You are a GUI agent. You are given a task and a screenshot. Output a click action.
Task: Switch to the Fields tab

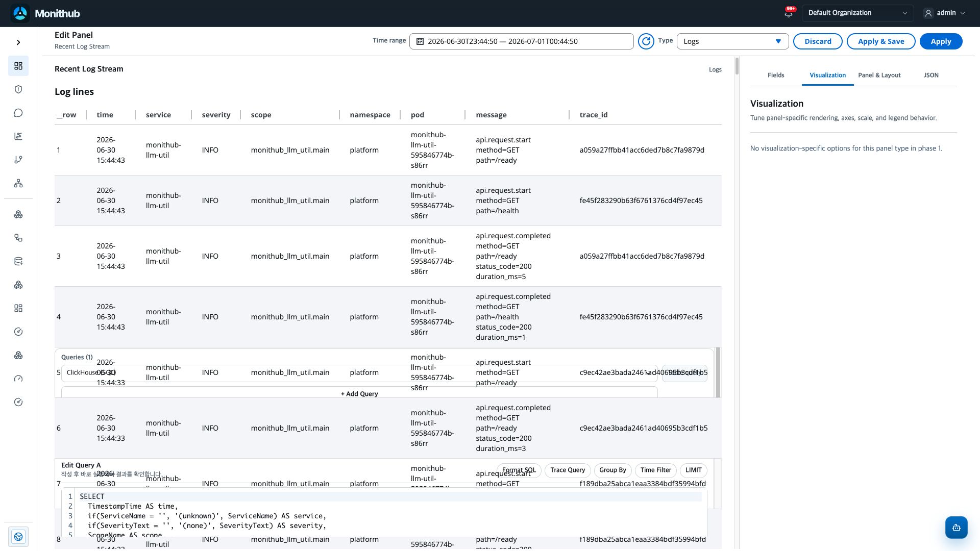pyautogui.click(x=776, y=75)
